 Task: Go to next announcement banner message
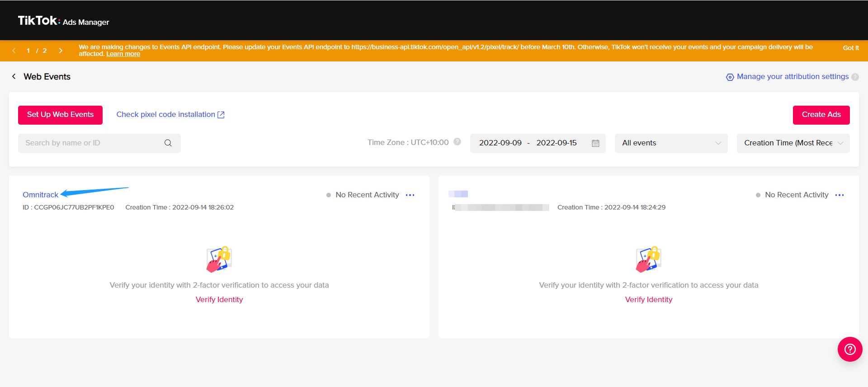click(x=61, y=51)
